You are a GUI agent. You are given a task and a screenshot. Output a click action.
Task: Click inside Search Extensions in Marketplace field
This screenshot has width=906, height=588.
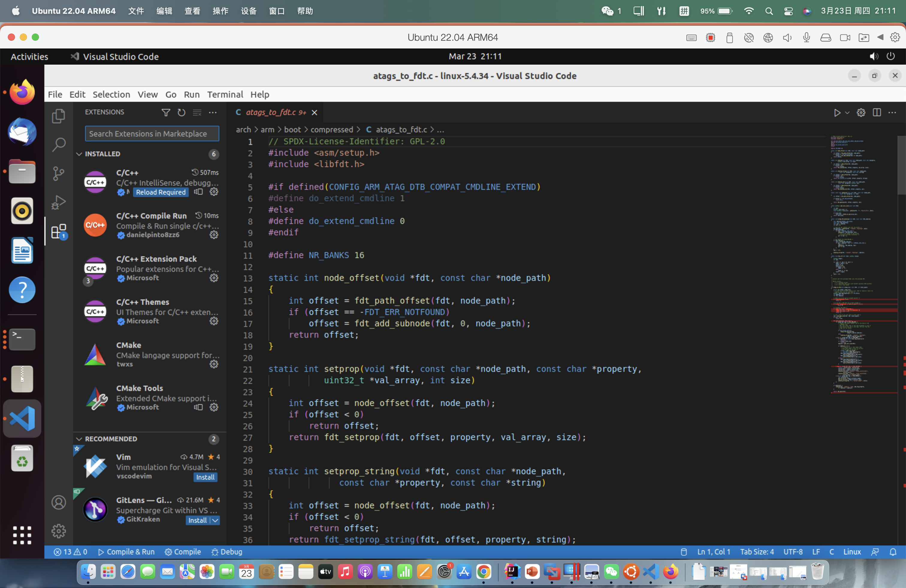(152, 134)
